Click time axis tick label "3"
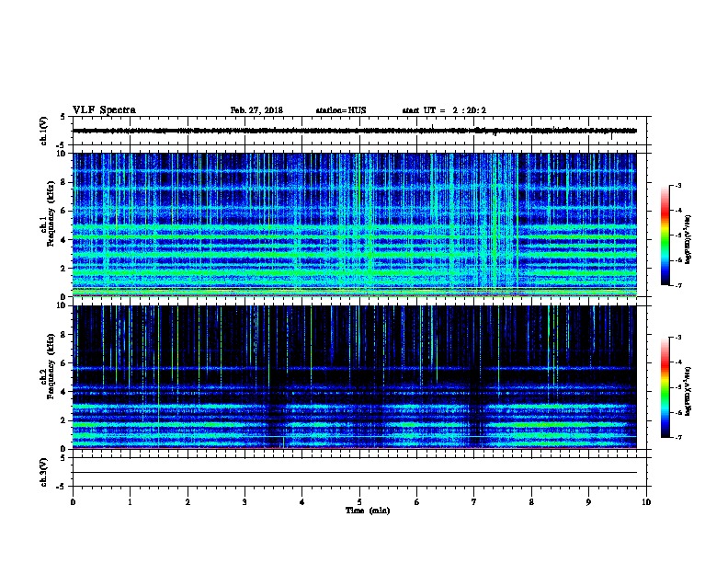 point(245,502)
